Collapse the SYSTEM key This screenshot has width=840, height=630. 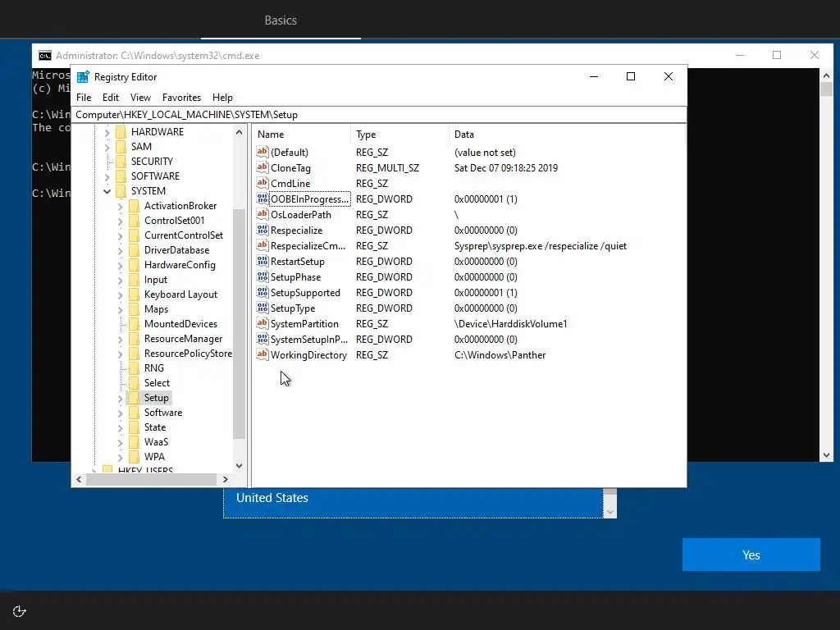coord(107,191)
